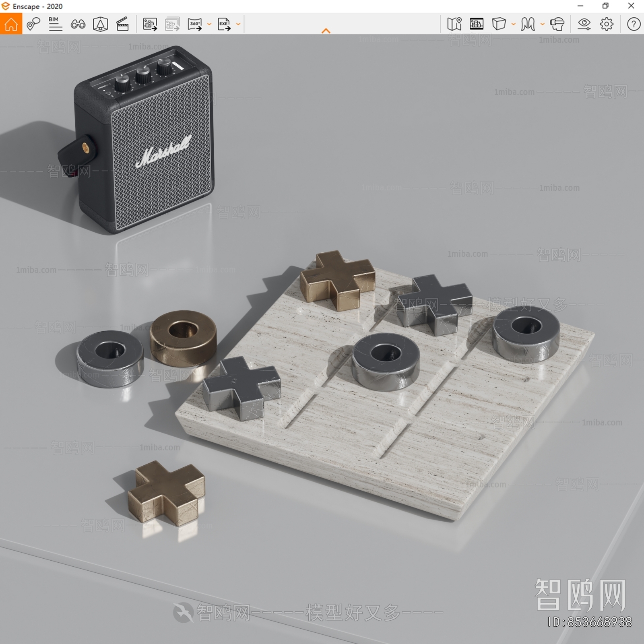Expand the 360° panorama dropdown arrow
Viewport: 644px width, 644px height.
coord(209,24)
